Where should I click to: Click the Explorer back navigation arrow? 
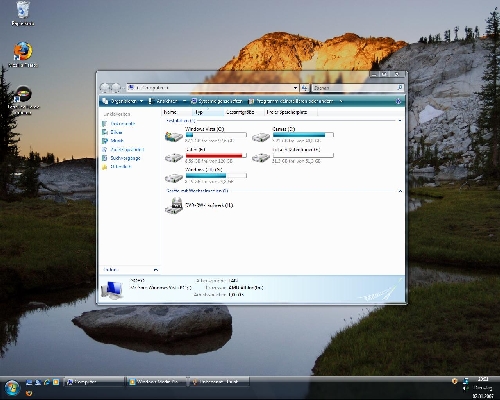tap(105, 88)
